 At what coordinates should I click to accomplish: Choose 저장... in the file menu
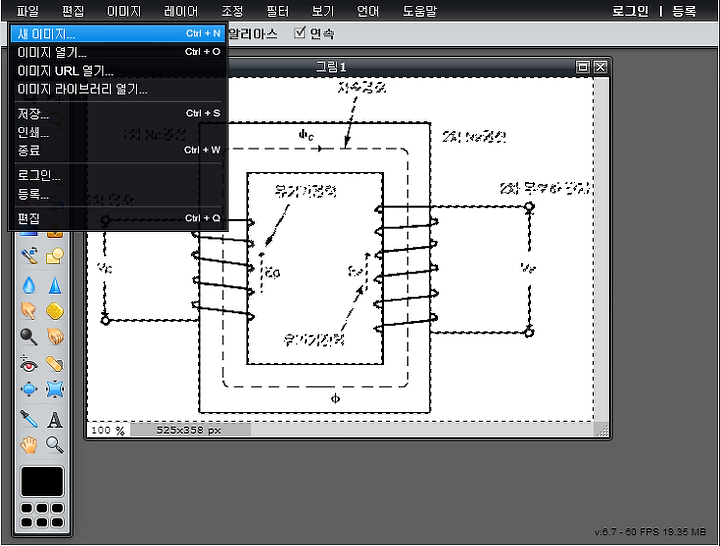coord(118,113)
